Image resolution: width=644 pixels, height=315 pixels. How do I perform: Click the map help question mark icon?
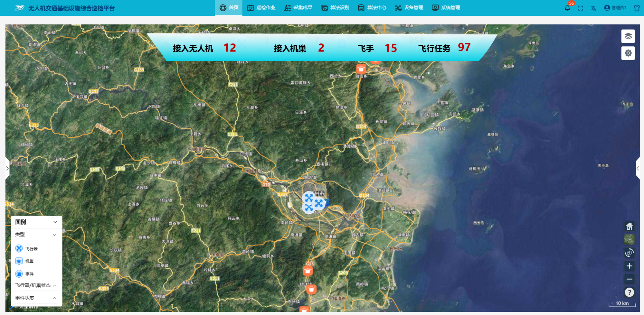629,292
